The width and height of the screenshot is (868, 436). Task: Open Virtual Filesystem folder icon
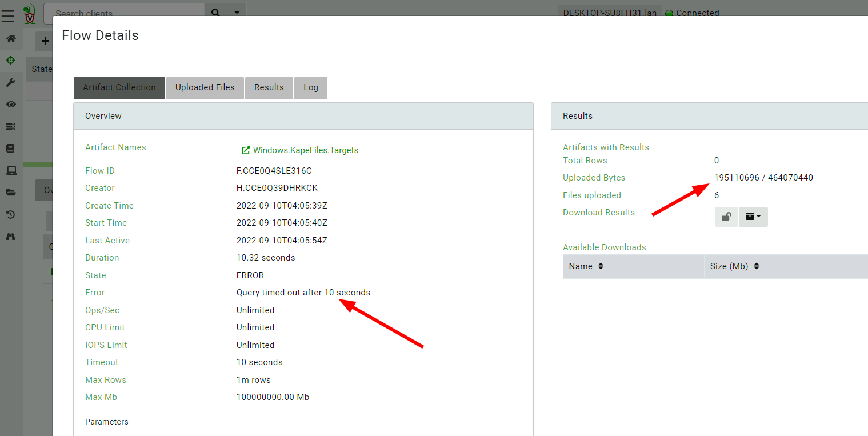[x=11, y=193]
